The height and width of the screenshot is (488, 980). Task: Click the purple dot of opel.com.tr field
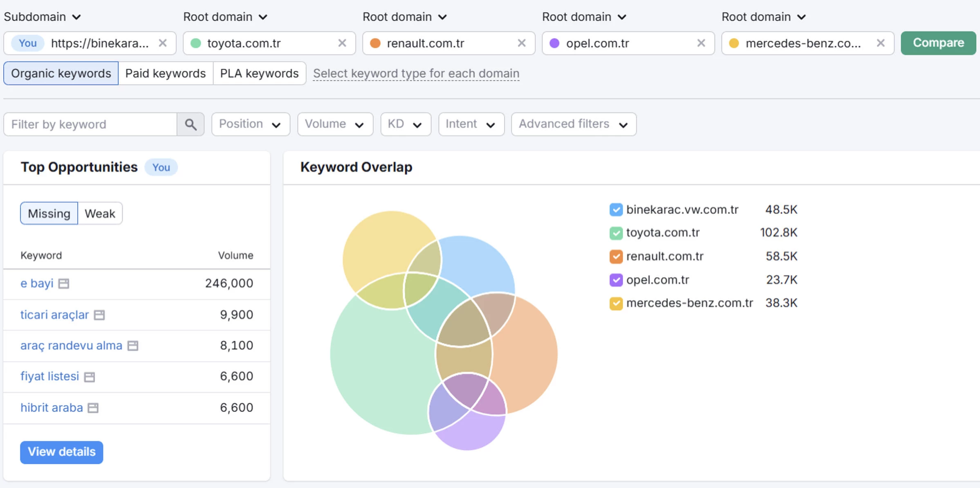point(554,43)
